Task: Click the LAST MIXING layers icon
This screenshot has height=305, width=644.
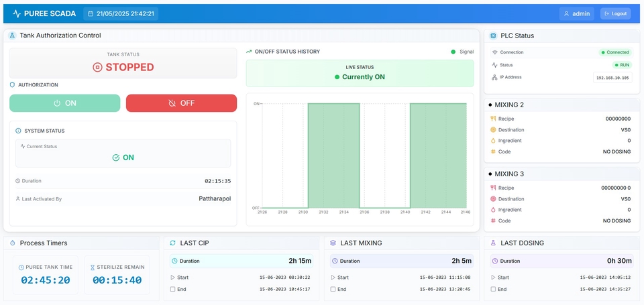Action: (333, 243)
